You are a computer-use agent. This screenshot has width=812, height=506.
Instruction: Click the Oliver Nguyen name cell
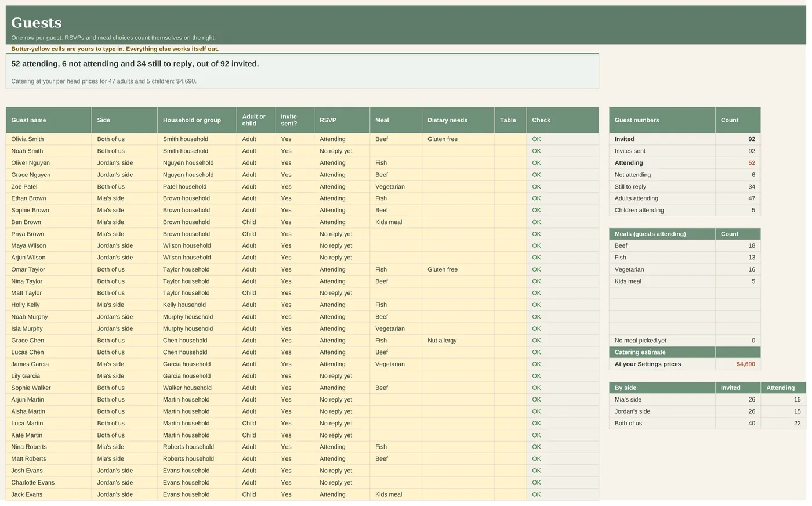click(x=49, y=163)
